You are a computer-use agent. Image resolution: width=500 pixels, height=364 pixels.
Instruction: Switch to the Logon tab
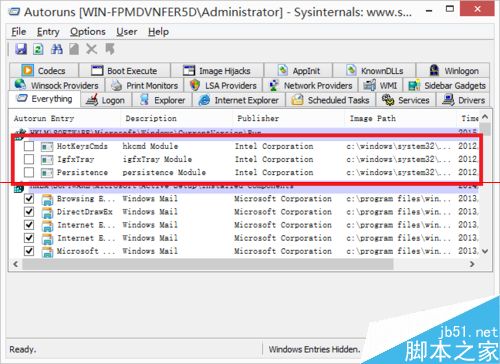[x=106, y=100]
